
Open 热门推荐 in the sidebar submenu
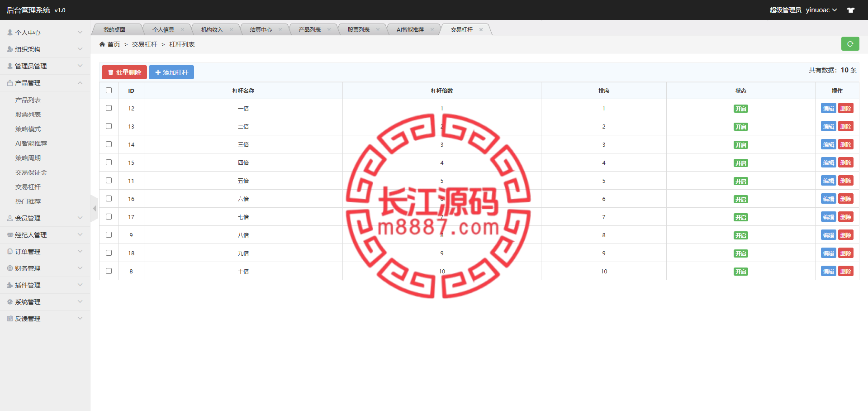[28, 201]
